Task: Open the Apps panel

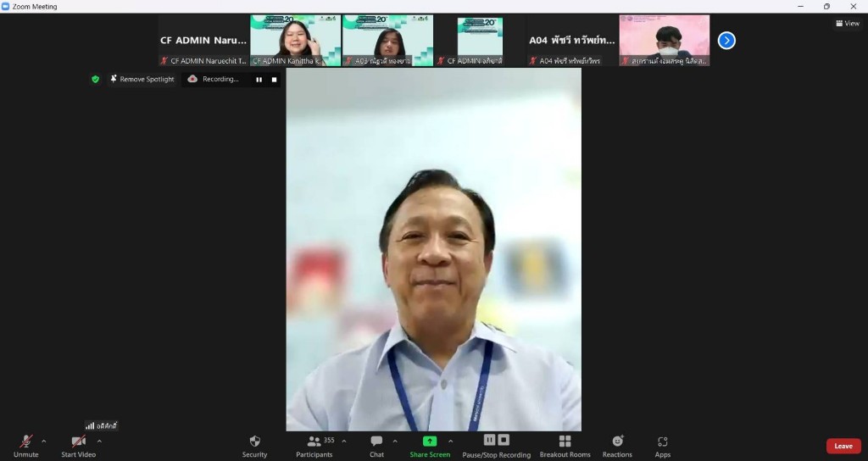Action: tap(662, 442)
